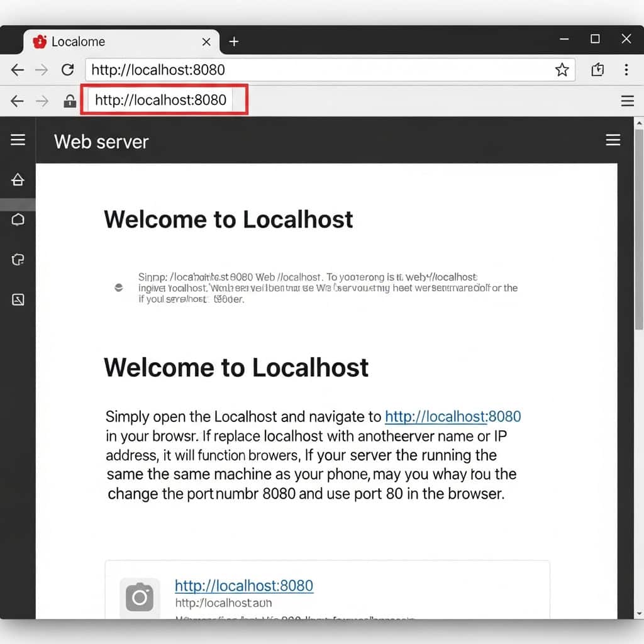Close the Localome tab
The height and width of the screenshot is (644, 644).
pos(206,42)
